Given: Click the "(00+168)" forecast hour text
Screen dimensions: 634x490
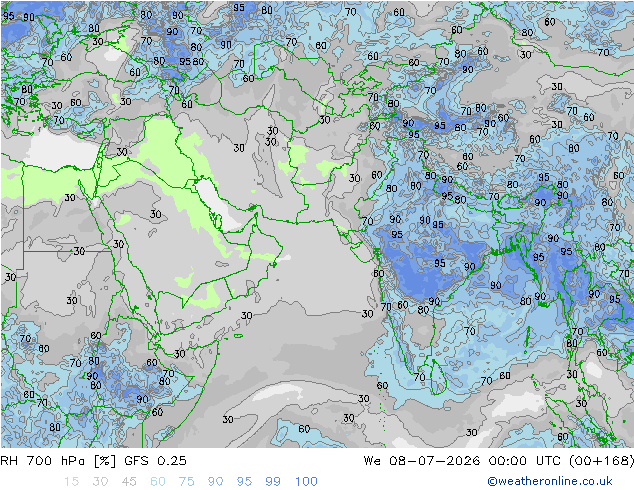Looking at the screenshot, I should (601, 461).
